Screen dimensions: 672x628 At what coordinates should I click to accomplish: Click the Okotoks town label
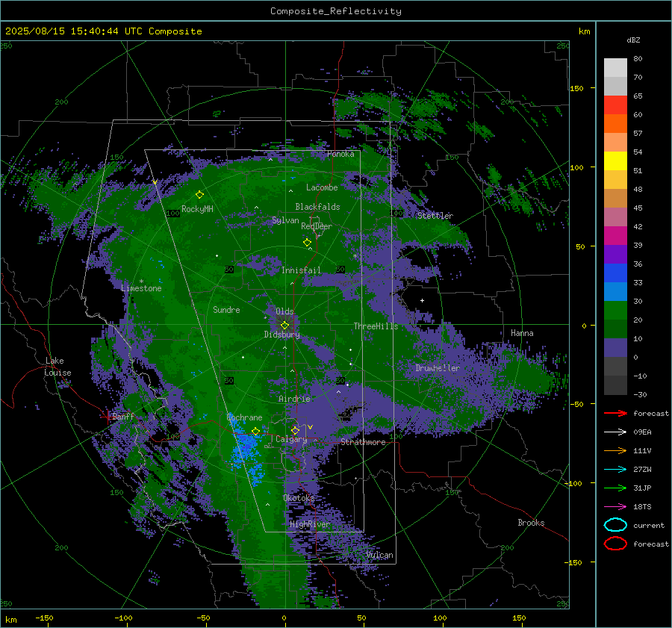pyautogui.click(x=299, y=497)
